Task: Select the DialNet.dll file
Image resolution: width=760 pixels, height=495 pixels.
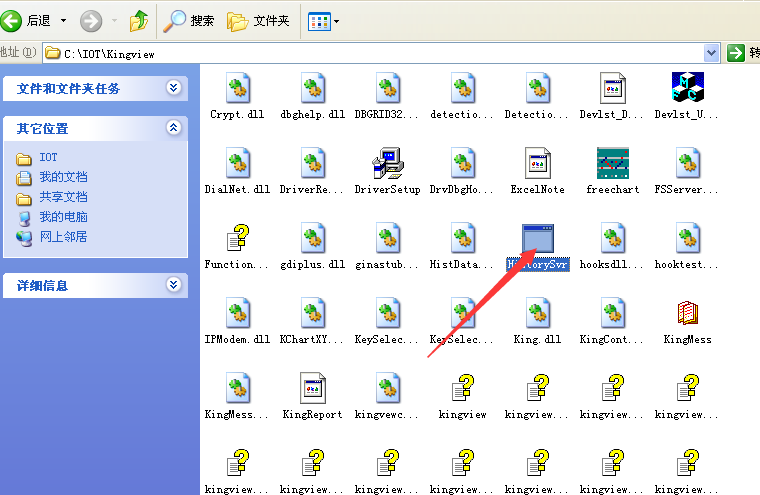Action: pos(238,163)
